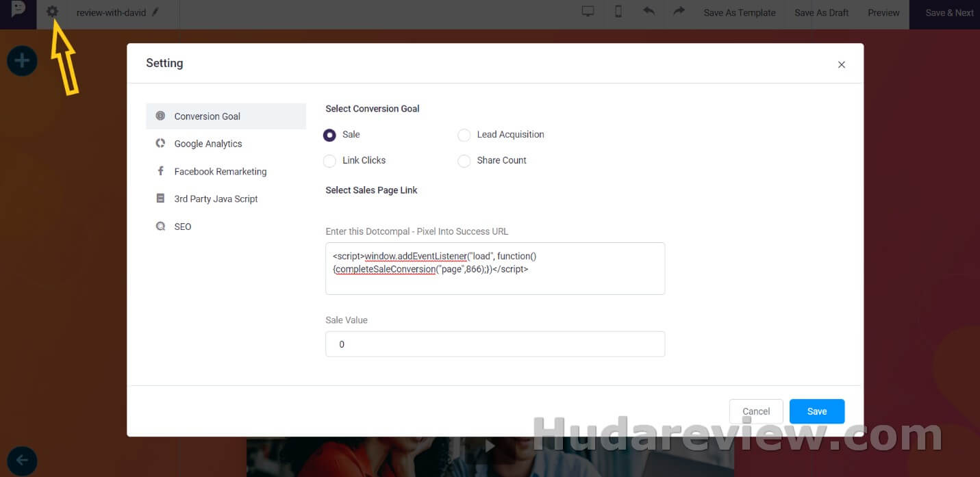
Task: Open the Conversion Goal settings tab
Action: (226, 116)
